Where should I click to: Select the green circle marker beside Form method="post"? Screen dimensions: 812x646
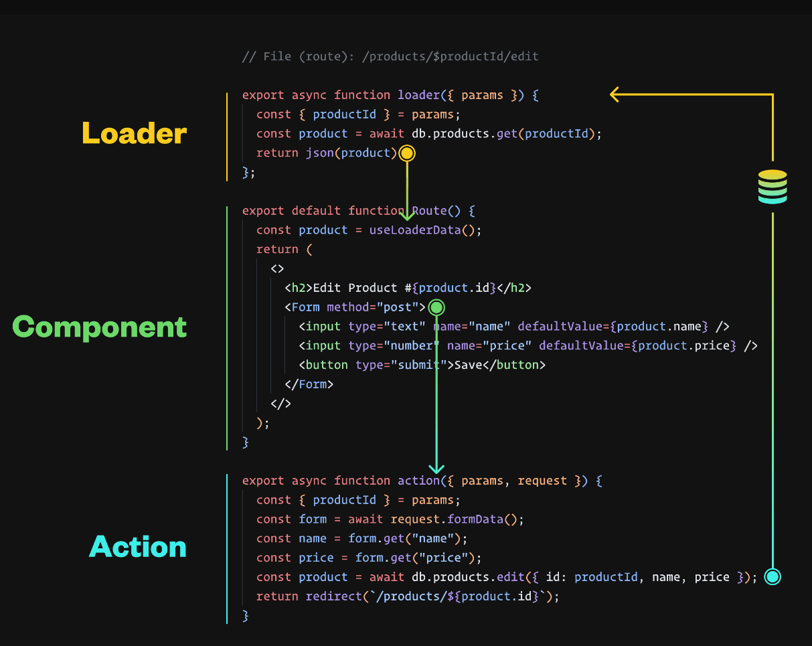pyautogui.click(x=436, y=307)
